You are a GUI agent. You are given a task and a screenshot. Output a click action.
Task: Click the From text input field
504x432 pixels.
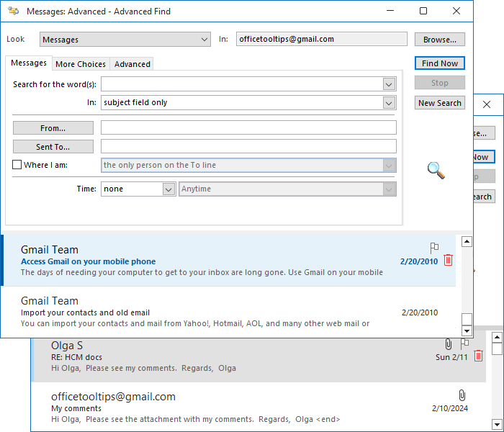tap(248, 127)
